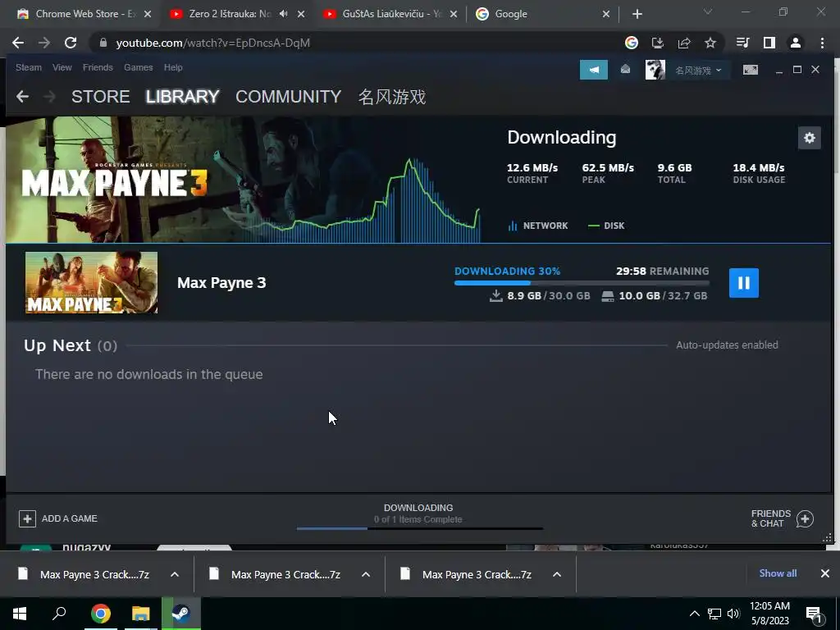The width and height of the screenshot is (840, 630).
Task: Click friends chat plus bubble icon
Action: tap(805, 518)
